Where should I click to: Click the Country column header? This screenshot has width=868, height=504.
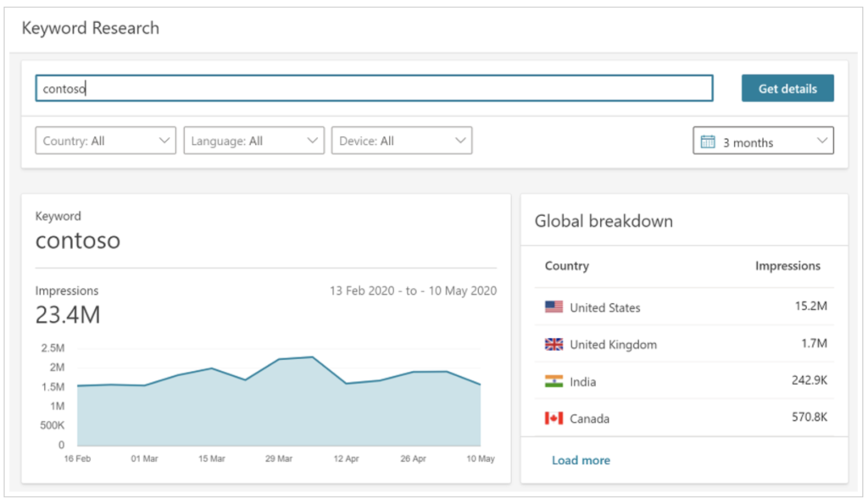click(567, 266)
